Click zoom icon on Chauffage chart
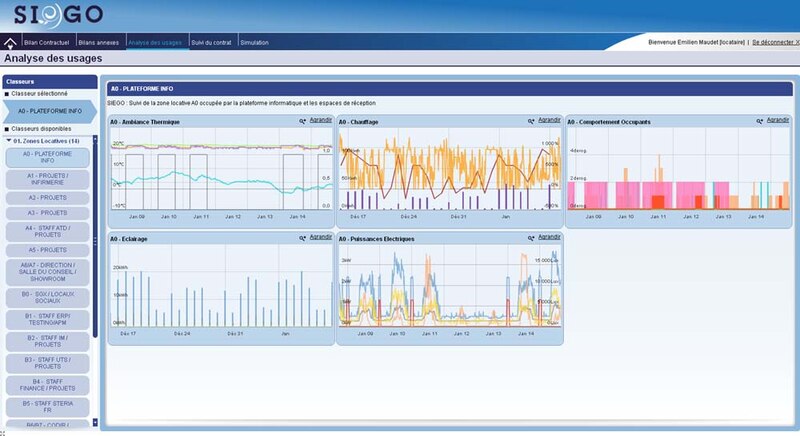The image size is (800, 436). tap(531, 121)
